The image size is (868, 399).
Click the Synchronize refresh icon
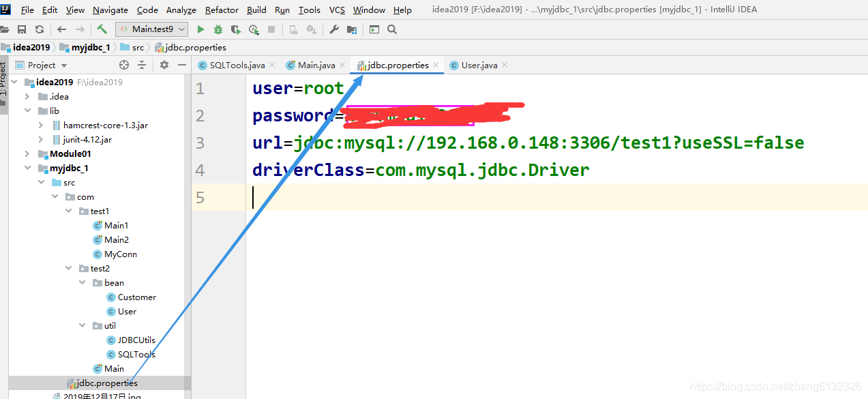[40, 29]
